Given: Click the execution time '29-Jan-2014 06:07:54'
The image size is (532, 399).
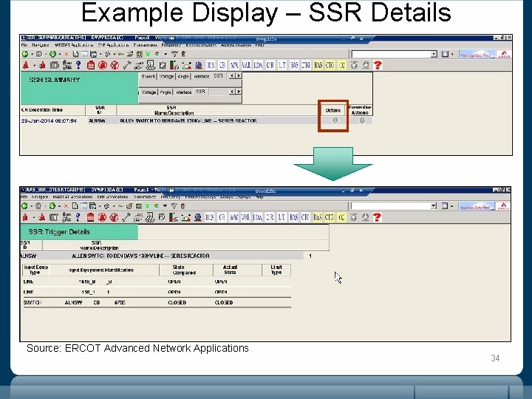Looking at the screenshot, I should (x=49, y=120).
